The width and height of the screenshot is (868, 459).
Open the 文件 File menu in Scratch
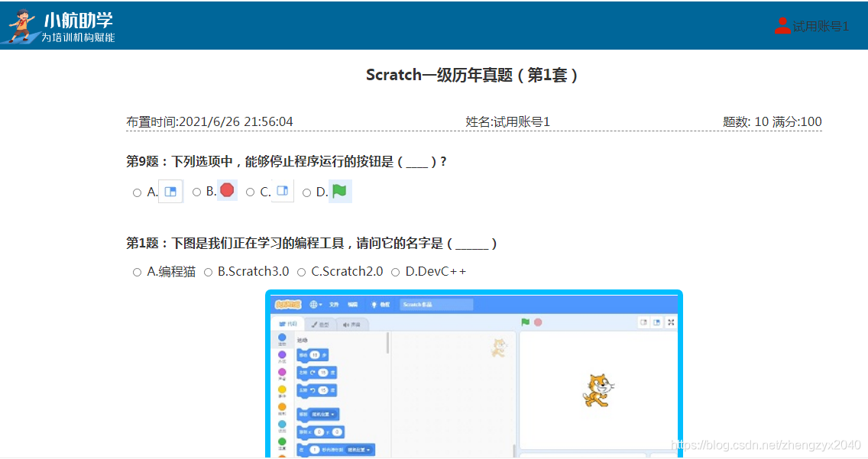point(335,305)
